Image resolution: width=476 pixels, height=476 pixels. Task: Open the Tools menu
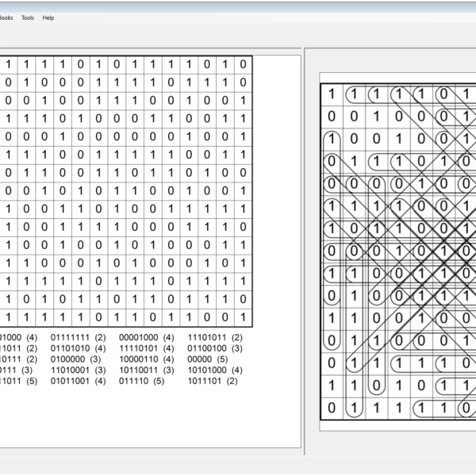click(28, 17)
